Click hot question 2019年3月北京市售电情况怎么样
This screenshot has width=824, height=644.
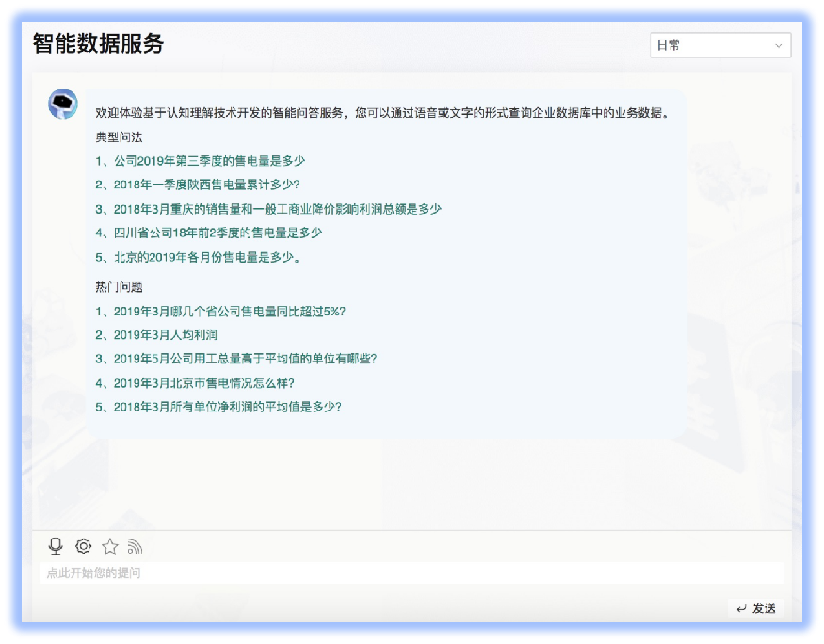(x=203, y=383)
